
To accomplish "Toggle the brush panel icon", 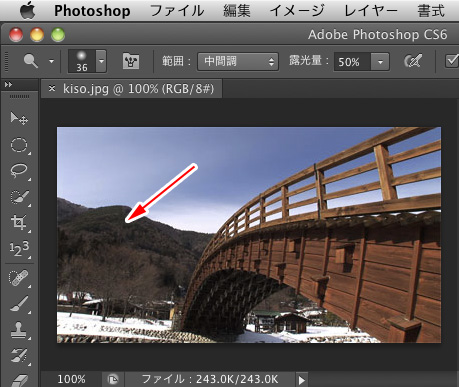I will tap(131, 61).
